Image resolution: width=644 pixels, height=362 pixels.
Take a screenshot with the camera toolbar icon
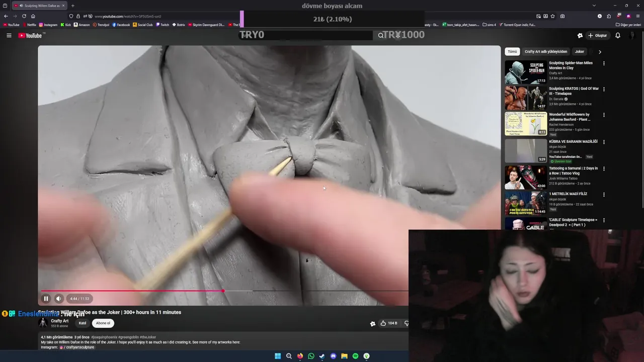(562, 16)
